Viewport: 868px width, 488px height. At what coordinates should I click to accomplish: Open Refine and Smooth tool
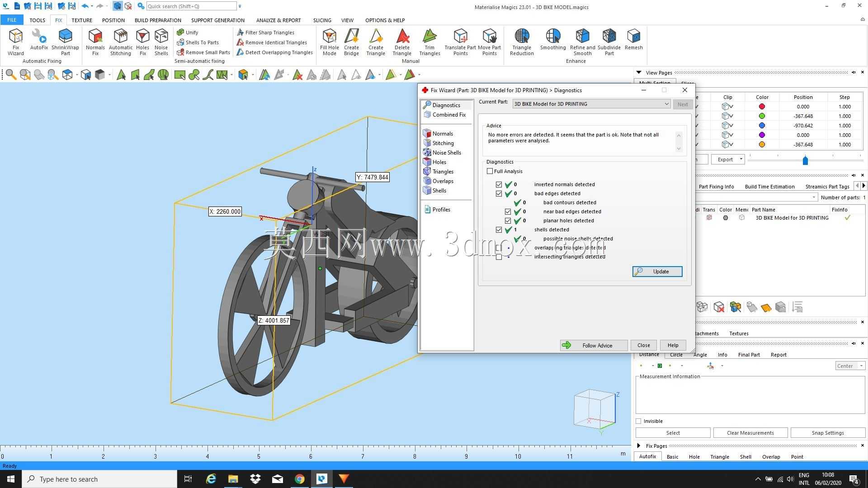[x=582, y=42]
